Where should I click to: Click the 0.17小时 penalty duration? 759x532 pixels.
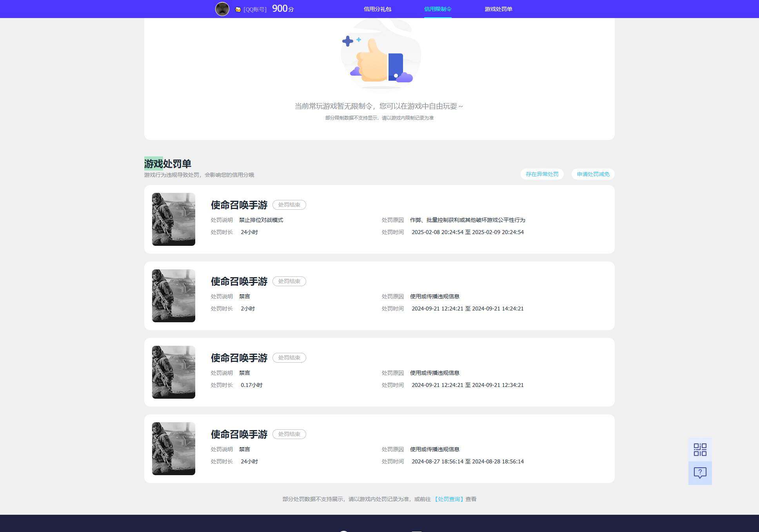click(252, 385)
